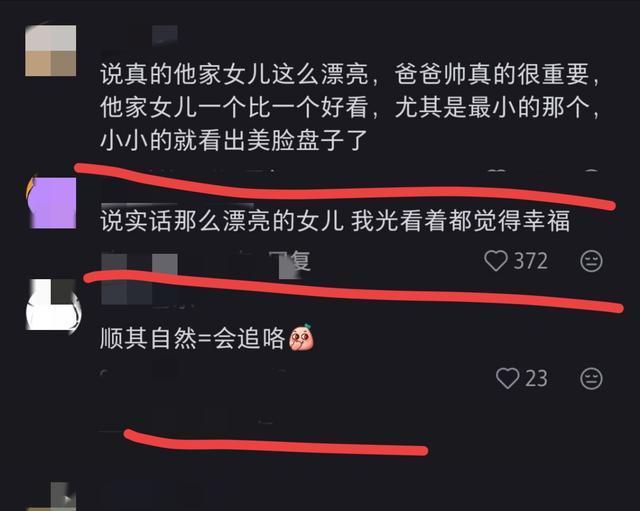The height and width of the screenshot is (511, 640).
Task: Tap blurred username above 说实话 comment
Action: [x=177, y=205]
